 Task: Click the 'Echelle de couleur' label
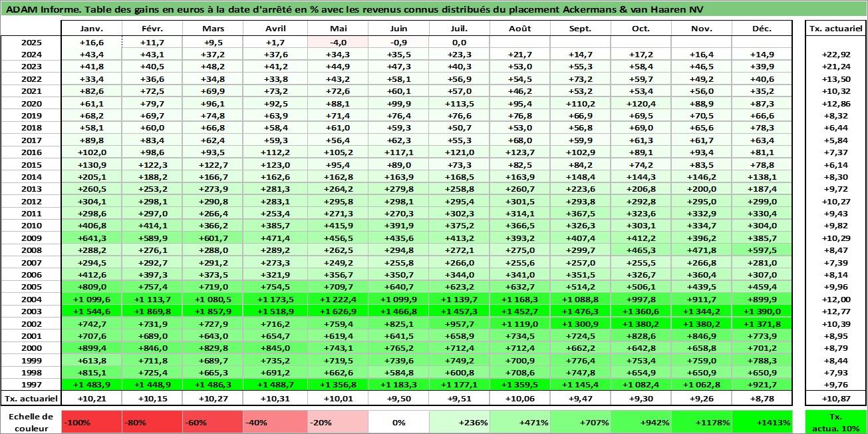tap(31, 421)
